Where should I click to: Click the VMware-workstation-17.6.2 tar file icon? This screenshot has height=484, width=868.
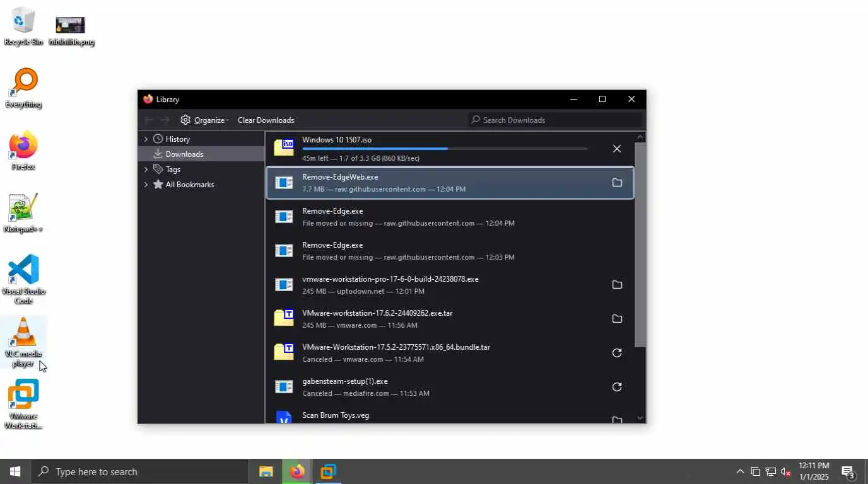[x=284, y=318]
